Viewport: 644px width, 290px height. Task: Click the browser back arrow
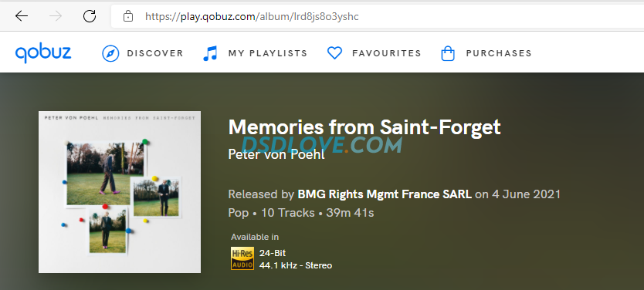pyautogui.click(x=22, y=16)
